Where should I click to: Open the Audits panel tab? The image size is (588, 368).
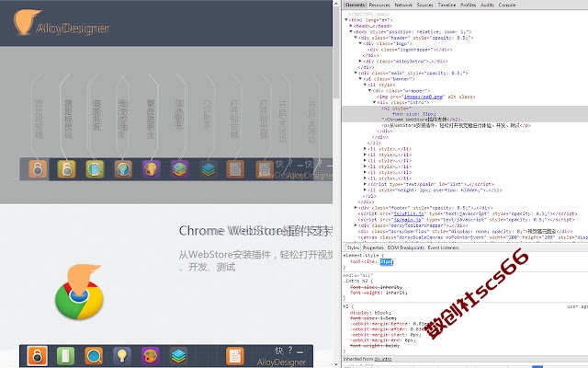[487, 5]
